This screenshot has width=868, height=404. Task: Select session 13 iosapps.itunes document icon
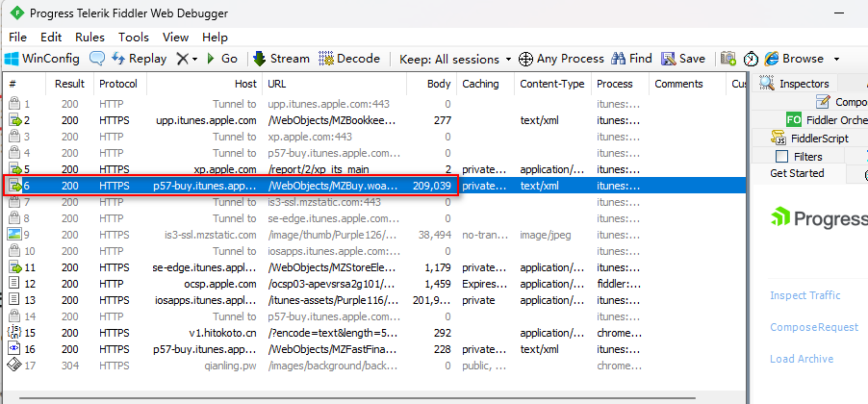tap(14, 300)
